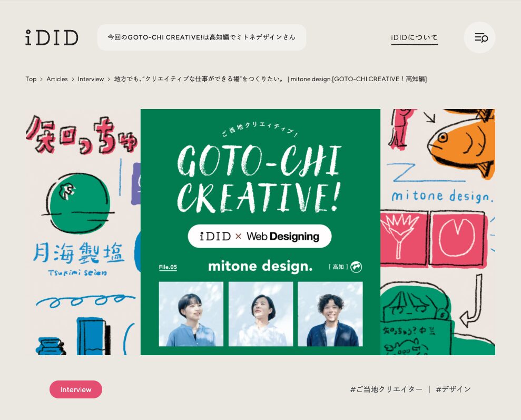Click the right portrait photo of smiling man
The width and height of the screenshot is (521, 420).
point(330,314)
